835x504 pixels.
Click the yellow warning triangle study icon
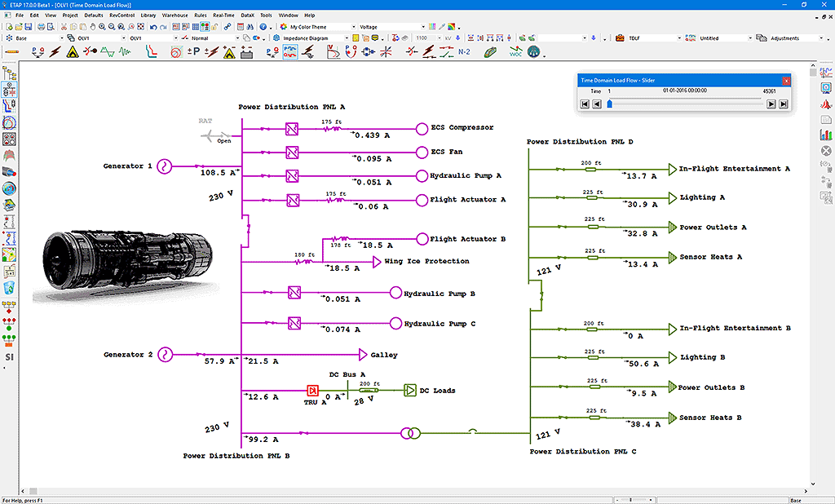pos(73,51)
